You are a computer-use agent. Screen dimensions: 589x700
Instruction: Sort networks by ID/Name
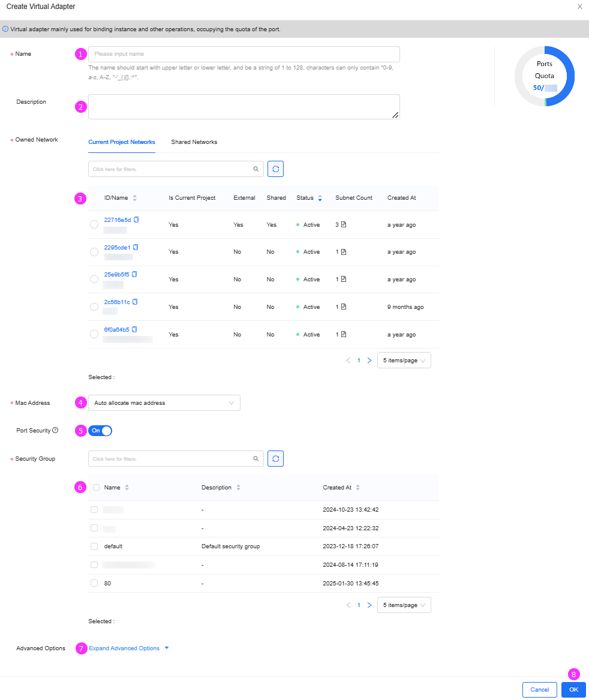pos(135,198)
